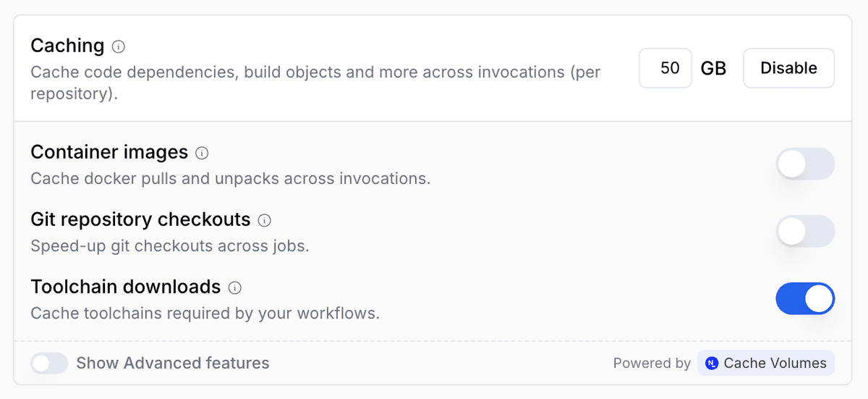Click the GB unit label

(x=713, y=68)
